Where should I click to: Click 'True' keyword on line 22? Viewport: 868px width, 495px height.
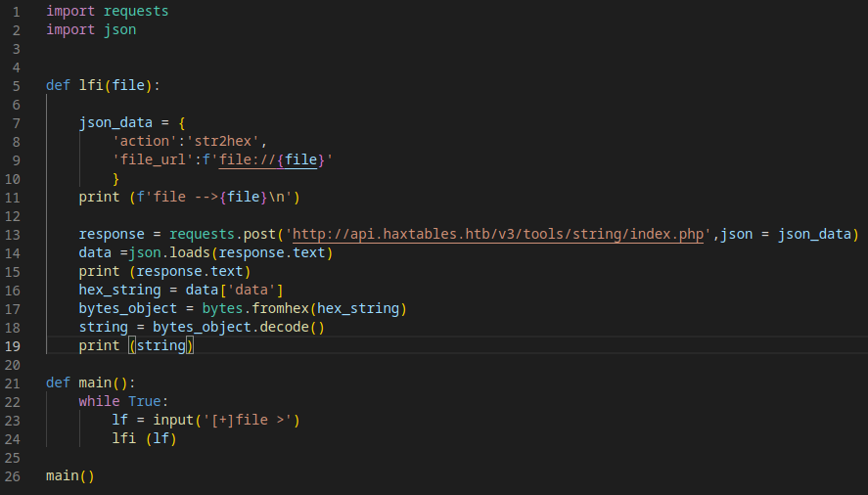[145, 401]
